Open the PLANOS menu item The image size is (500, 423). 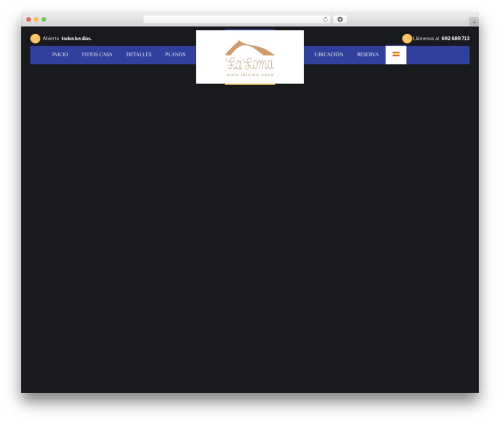pyautogui.click(x=175, y=54)
